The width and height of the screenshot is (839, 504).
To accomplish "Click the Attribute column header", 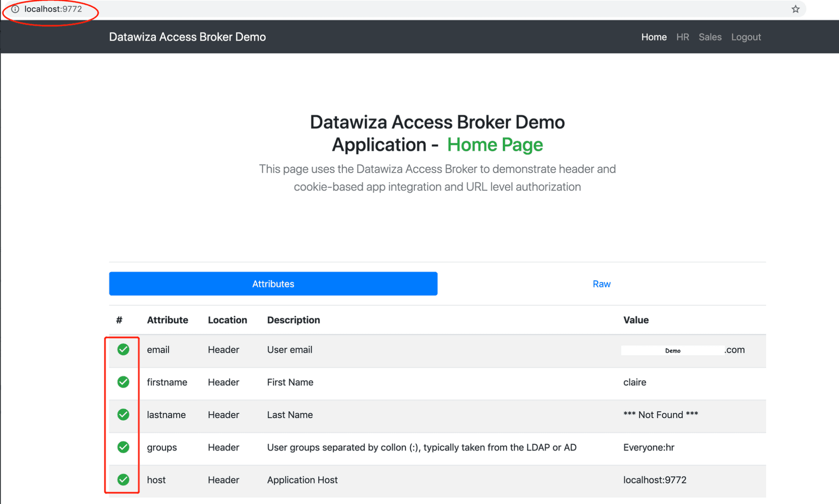I will coord(167,320).
